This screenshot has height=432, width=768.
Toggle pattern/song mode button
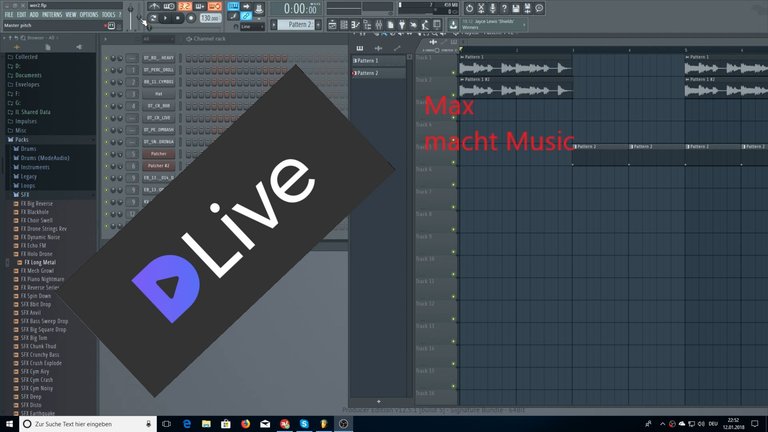coord(153,19)
